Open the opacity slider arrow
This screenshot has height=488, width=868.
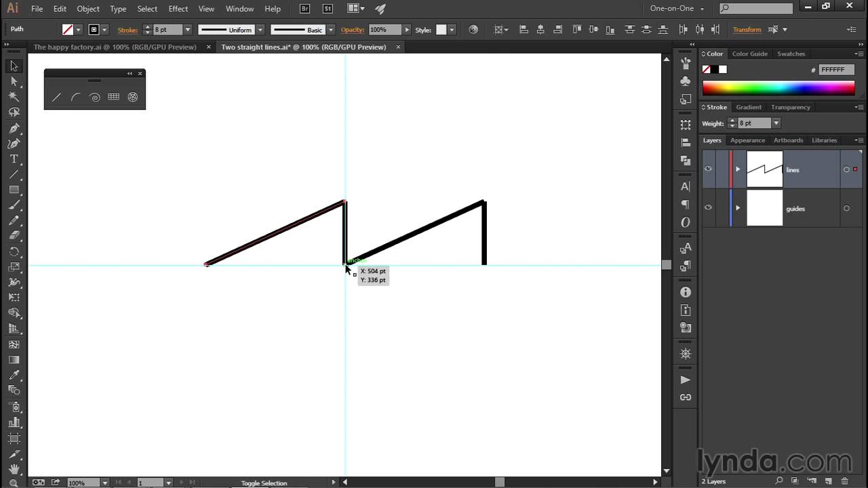pyautogui.click(x=407, y=30)
